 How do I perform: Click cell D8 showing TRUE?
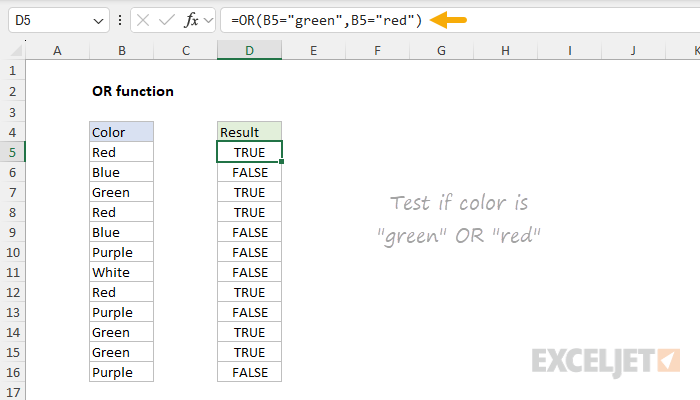pos(250,212)
